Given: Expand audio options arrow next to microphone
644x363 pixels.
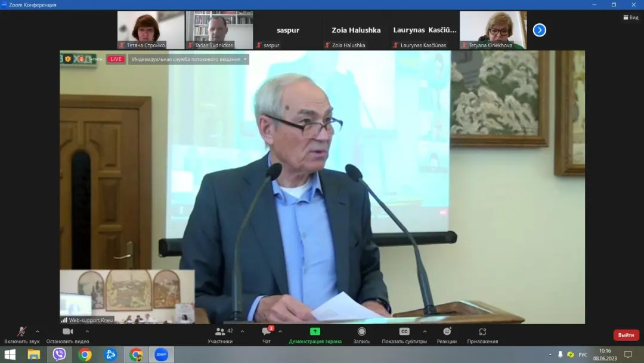Looking at the screenshot, I should tap(38, 331).
